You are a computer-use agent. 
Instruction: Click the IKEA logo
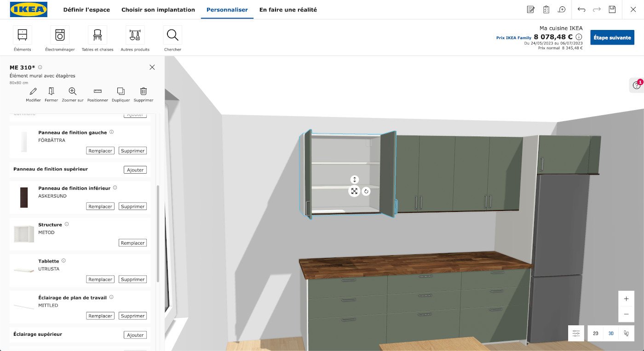click(x=29, y=9)
